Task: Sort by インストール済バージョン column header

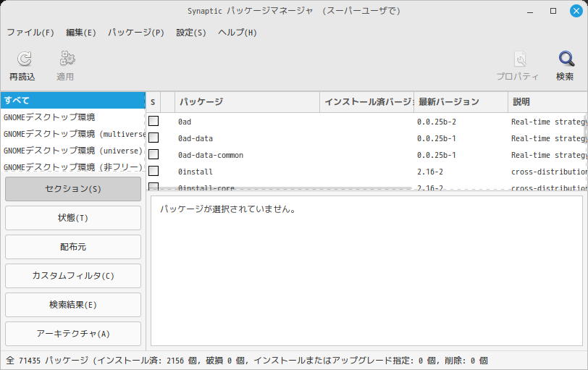Action: pos(366,102)
